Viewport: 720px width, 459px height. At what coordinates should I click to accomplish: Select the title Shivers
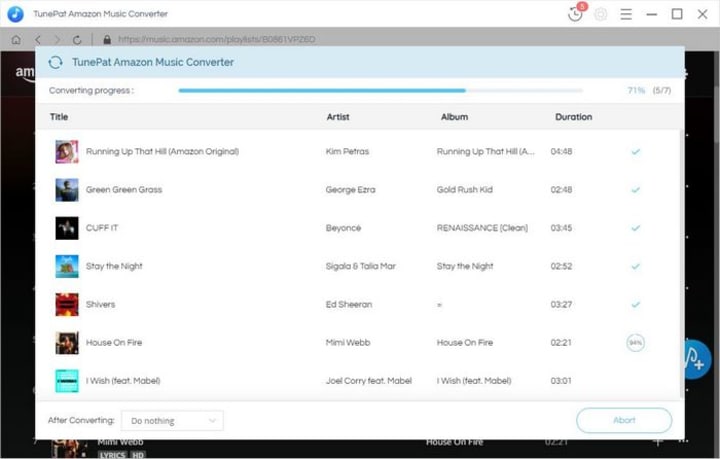101,304
